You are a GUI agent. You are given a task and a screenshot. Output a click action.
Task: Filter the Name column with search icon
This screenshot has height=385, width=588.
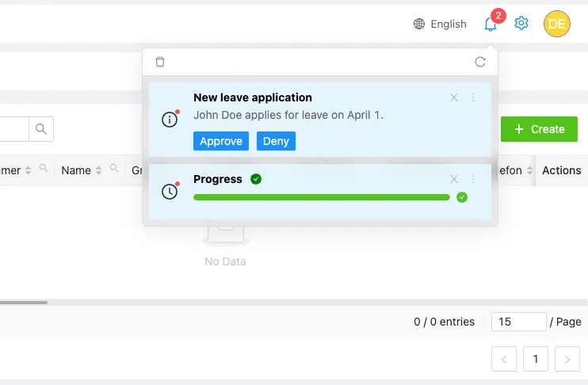114,169
